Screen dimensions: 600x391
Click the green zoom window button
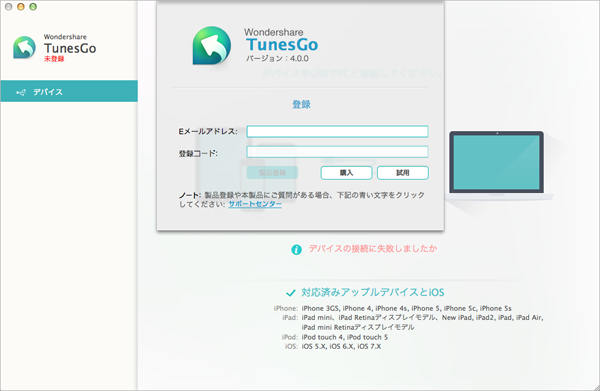pos(33,7)
